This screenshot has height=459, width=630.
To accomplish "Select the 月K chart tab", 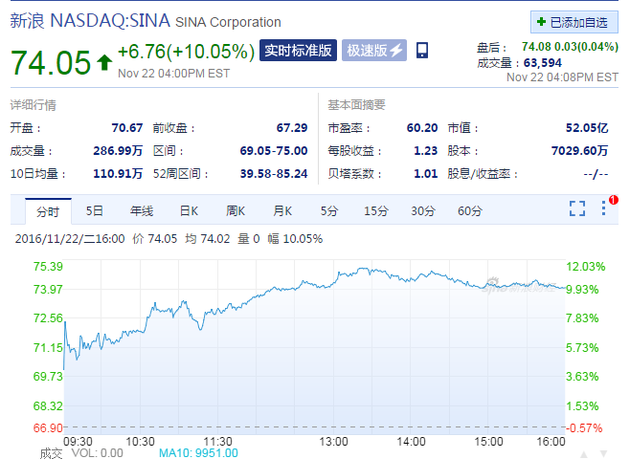I will point(282,211).
